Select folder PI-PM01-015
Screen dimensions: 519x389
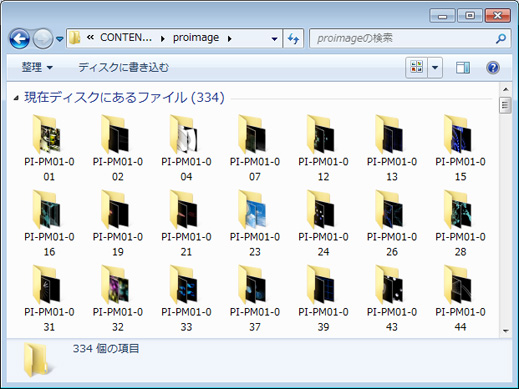pyautogui.click(x=460, y=148)
